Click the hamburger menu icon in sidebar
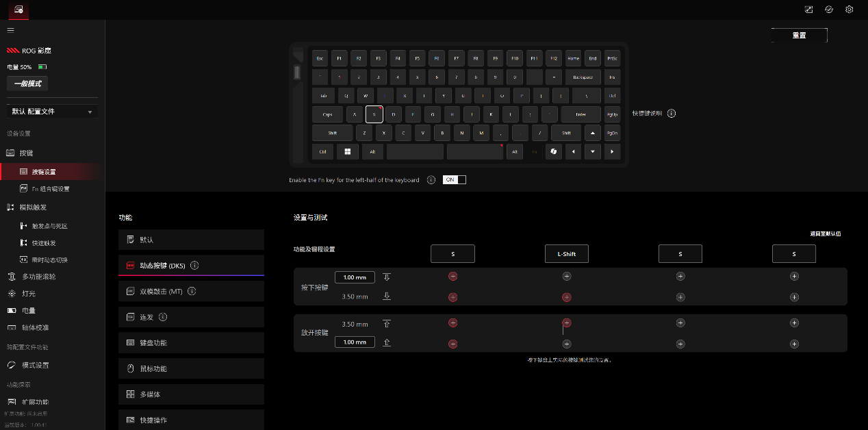The height and width of the screenshot is (430, 868). 10,30
